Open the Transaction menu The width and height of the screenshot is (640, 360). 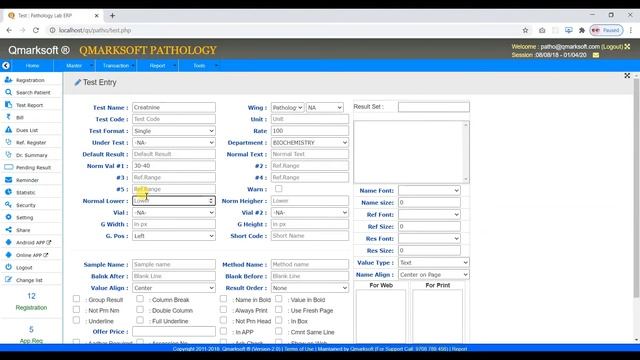pyautogui.click(x=116, y=66)
